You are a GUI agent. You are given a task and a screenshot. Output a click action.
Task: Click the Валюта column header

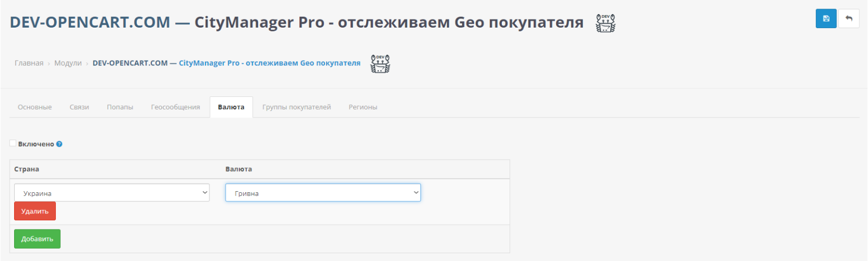(239, 169)
